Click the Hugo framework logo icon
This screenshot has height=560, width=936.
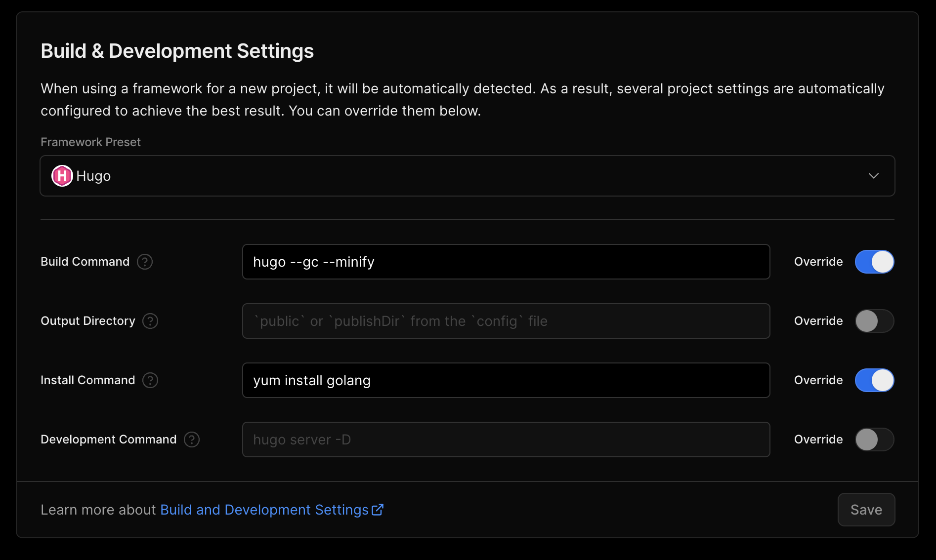click(61, 175)
